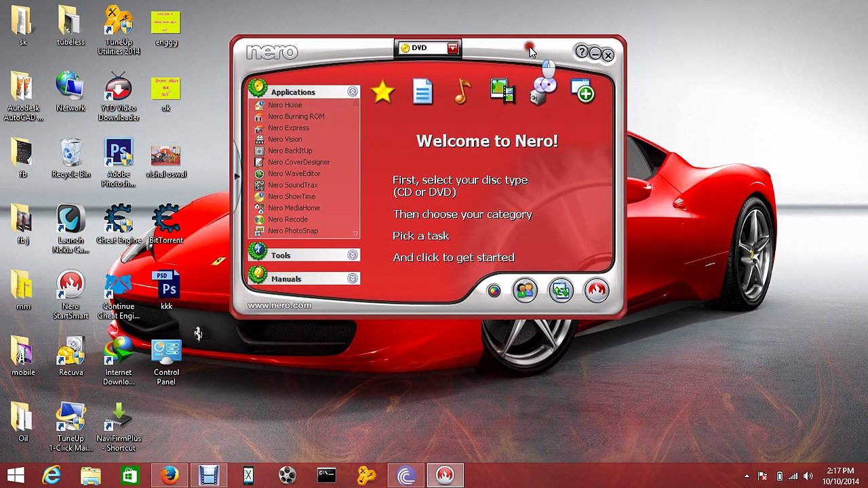The width and height of the screenshot is (868, 488).
Task: Click the side-panel arrow on Nero's left edge
Action: coord(236,176)
